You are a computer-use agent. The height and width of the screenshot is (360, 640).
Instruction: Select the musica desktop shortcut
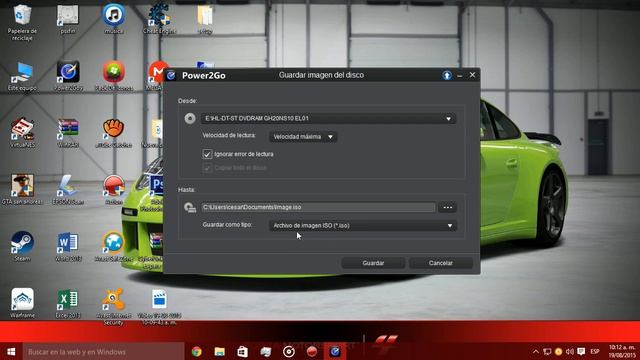coord(113,19)
